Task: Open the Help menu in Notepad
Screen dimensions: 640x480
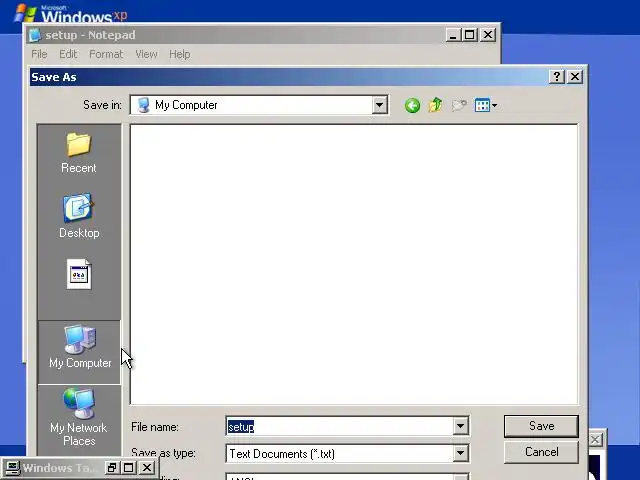Action: pyautogui.click(x=180, y=54)
